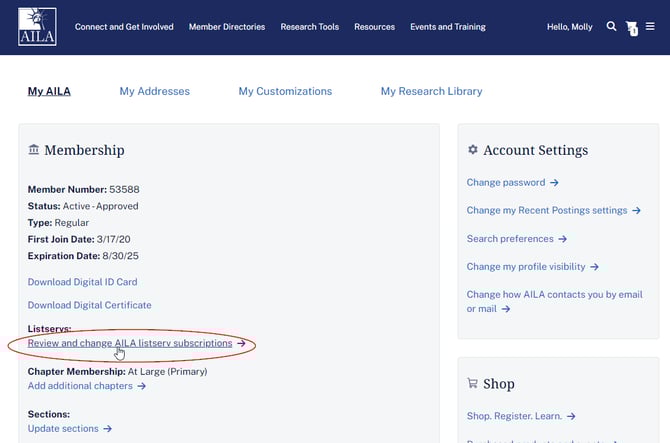Switch to My Addresses tab
The image size is (670, 443).
coord(155,91)
